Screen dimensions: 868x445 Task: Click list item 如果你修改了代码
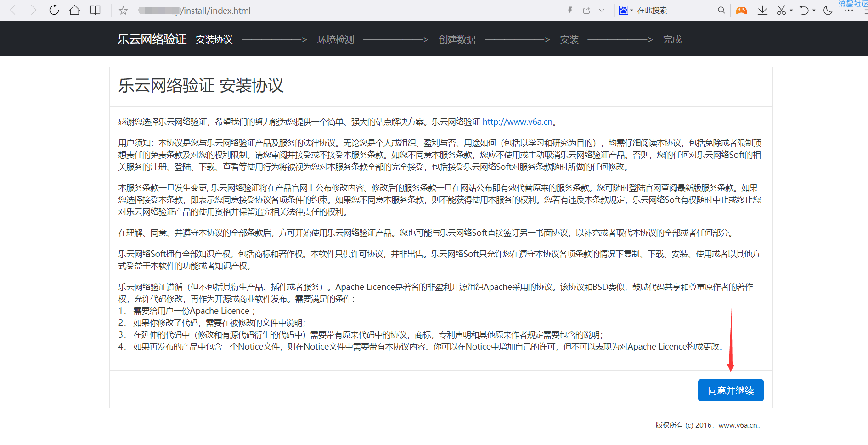[x=212, y=323]
